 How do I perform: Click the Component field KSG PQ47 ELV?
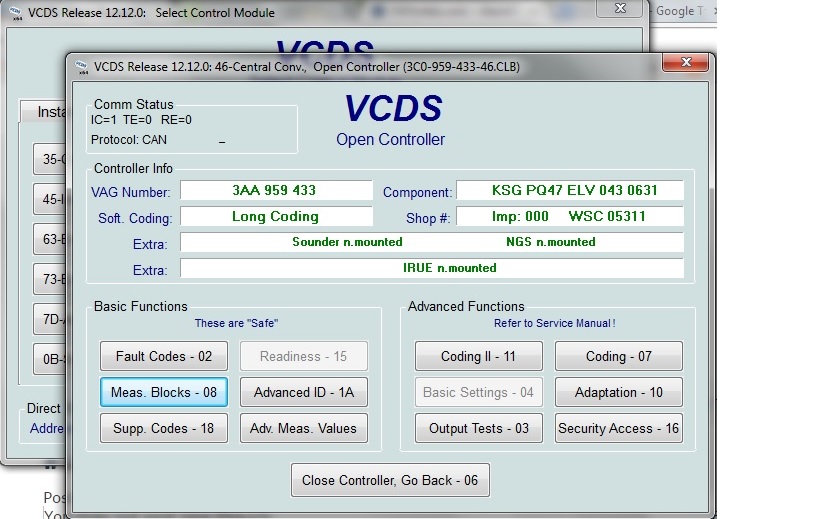(570, 191)
